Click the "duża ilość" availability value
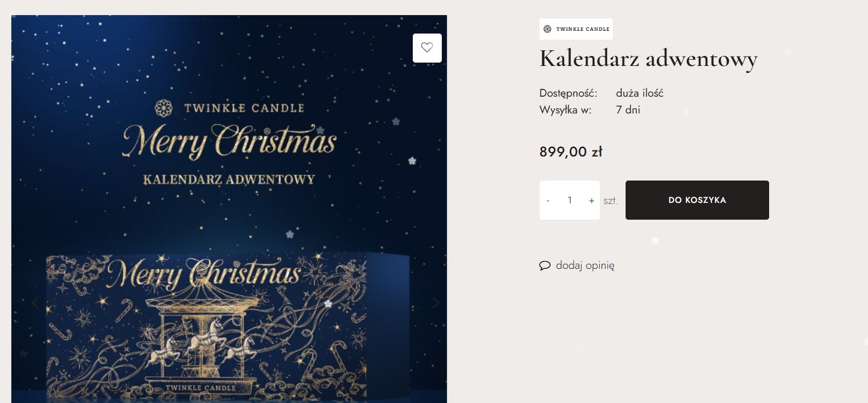Image resolution: width=868 pixels, height=403 pixels. coord(639,93)
